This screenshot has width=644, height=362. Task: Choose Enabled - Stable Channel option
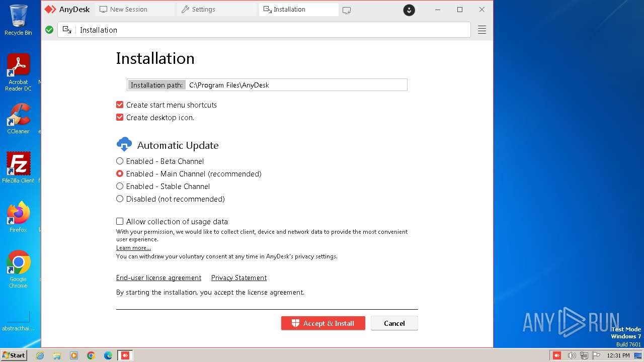[120, 186]
